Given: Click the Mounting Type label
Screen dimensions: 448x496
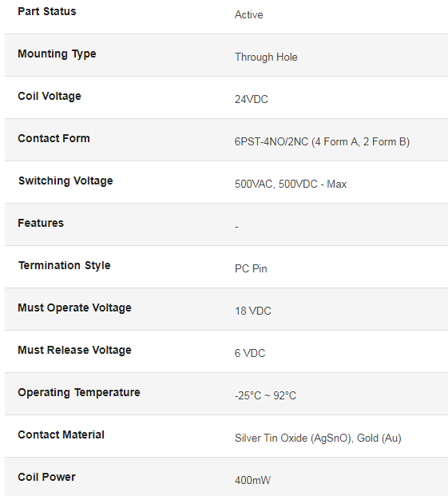Looking at the screenshot, I should point(57,54).
